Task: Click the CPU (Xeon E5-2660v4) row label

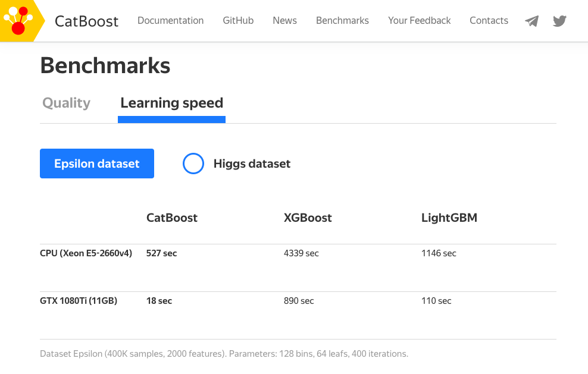Action: (x=86, y=253)
